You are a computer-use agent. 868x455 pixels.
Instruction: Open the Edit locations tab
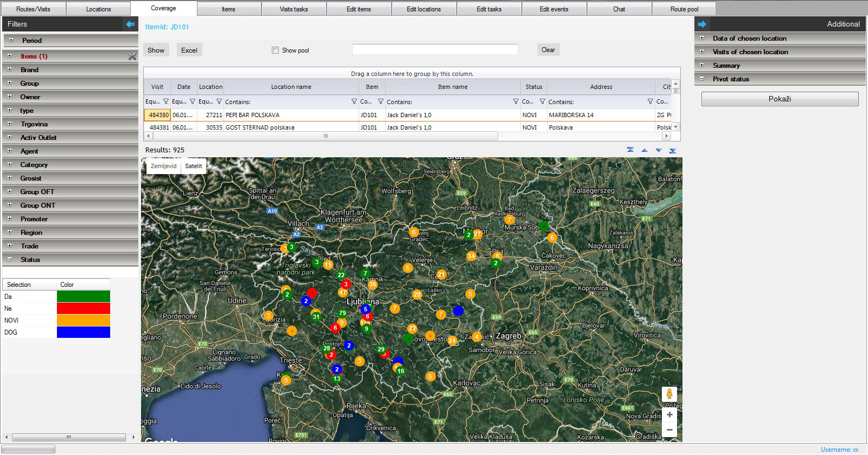tap(424, 9)
